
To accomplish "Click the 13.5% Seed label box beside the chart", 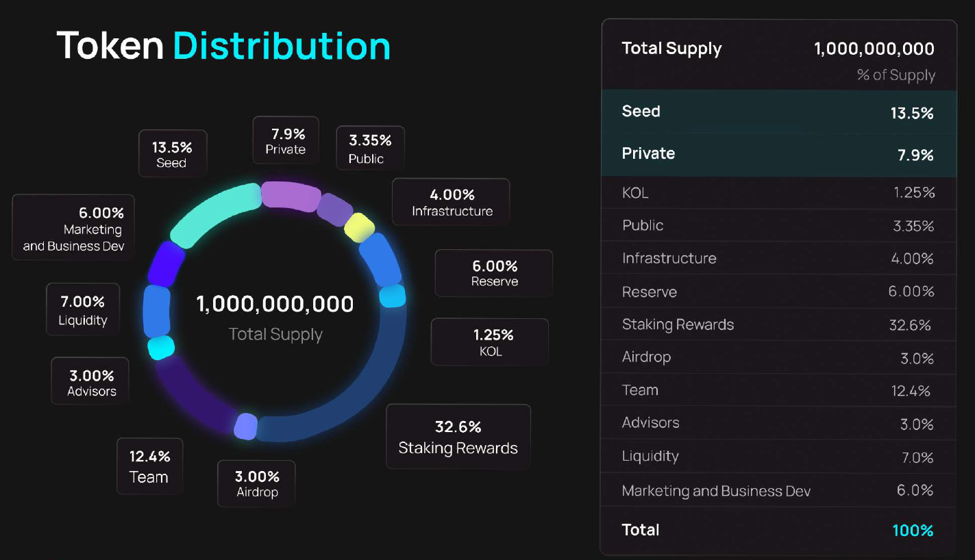I will (x=172, y=154).
